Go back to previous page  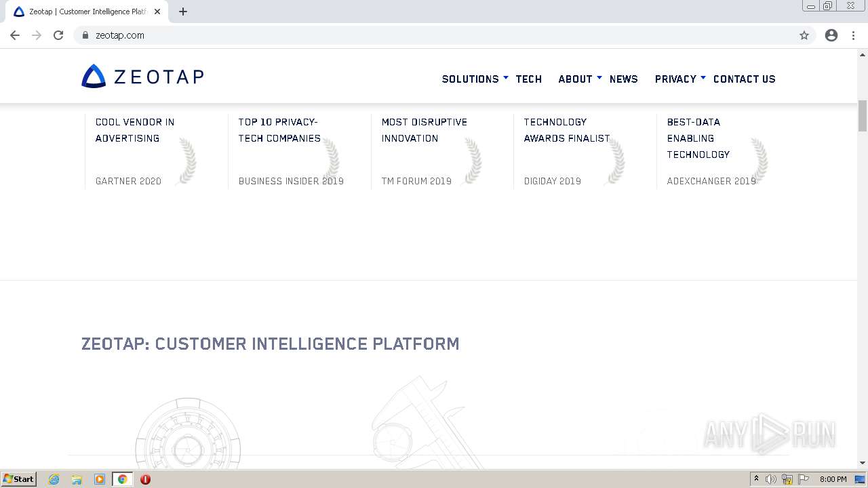[15, 35]
